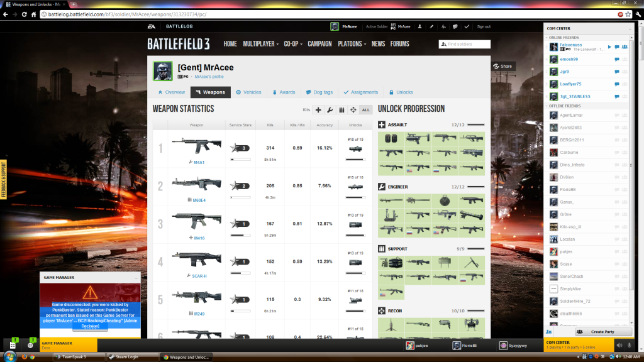
Task: Click the pencil edit icon in top bar
Action: 431,26
